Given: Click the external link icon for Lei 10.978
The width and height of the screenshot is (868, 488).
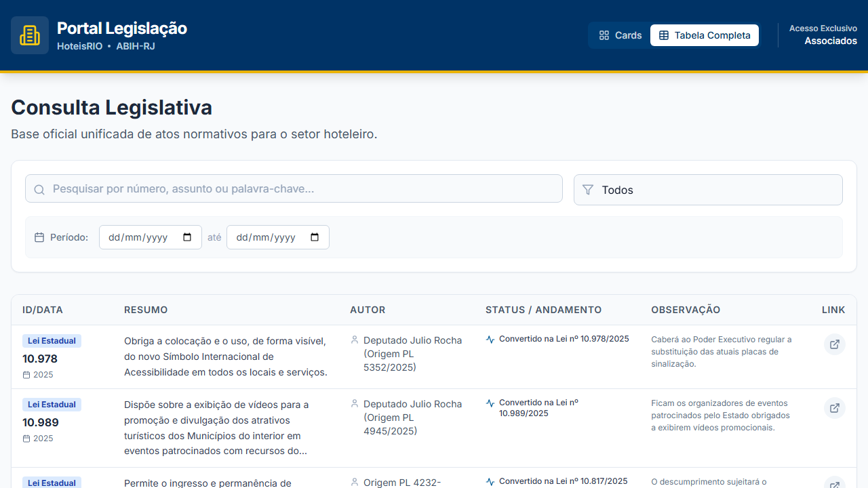Looking at the screenshot, I should [835, 344].
